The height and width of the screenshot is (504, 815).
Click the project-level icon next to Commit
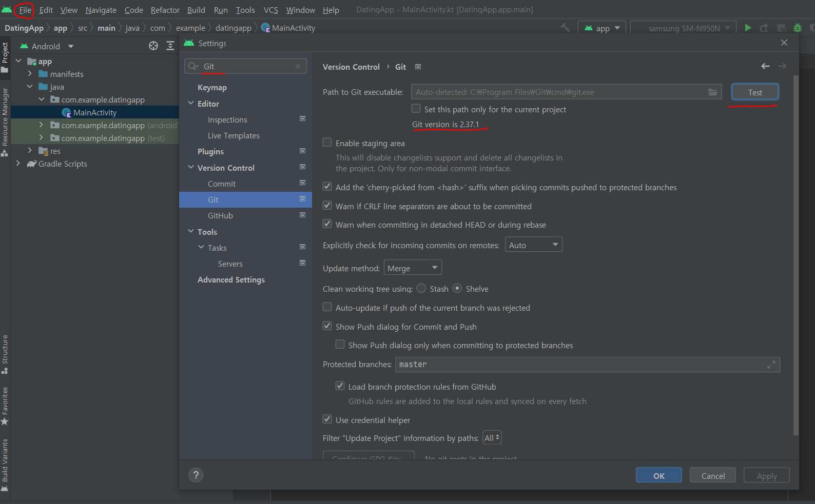(x=303, y=183)
